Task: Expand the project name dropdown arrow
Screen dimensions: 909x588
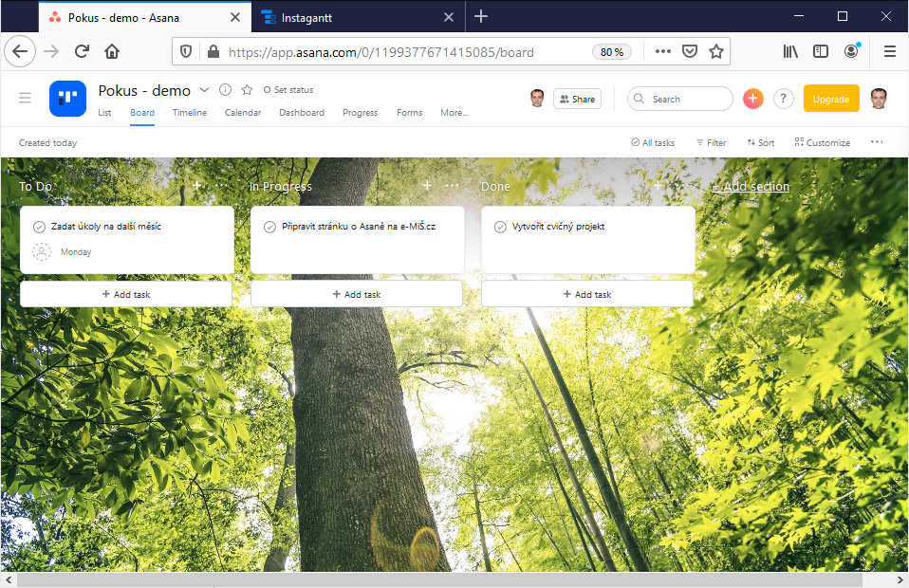Action: pyautogui.click(x=204, y=90)
